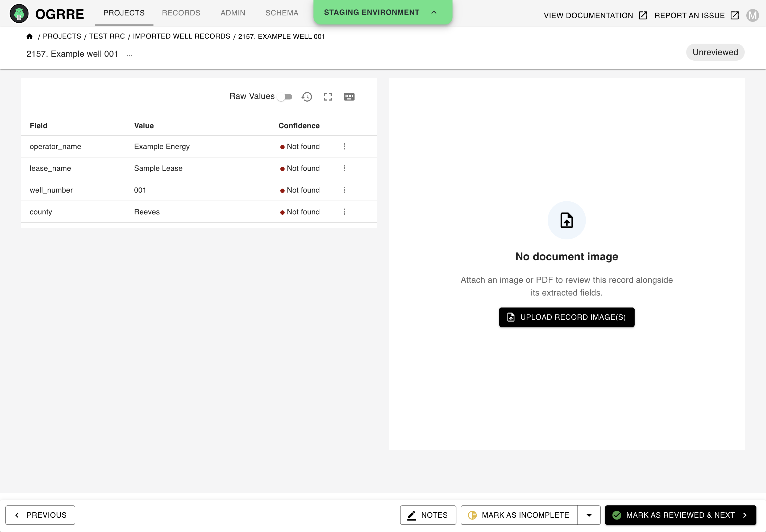Click the OGRRE ogre logo icon
The width and height of the screenshot is (766, 532).
click(19, 14)
